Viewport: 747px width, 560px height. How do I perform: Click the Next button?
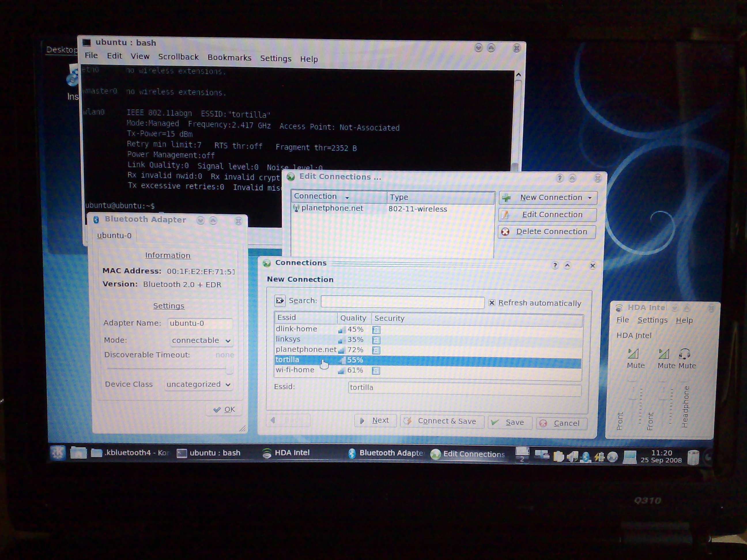pyautogui.click(x=375, y=421)
